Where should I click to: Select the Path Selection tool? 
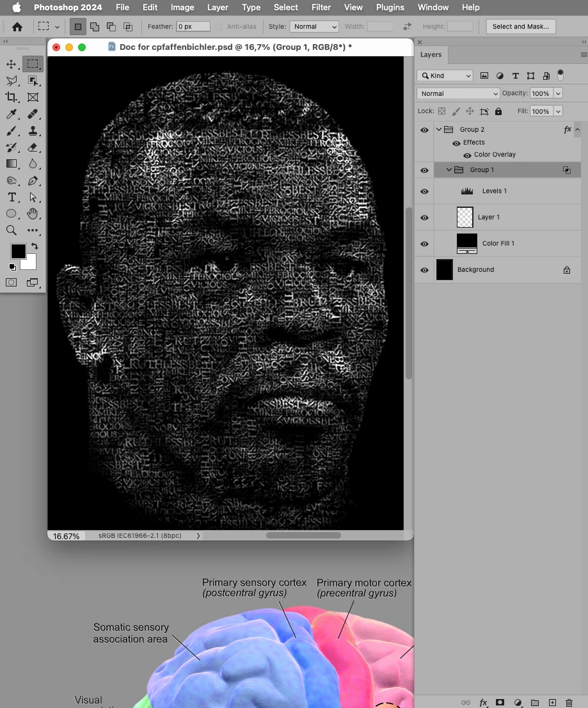coord(33,198)
